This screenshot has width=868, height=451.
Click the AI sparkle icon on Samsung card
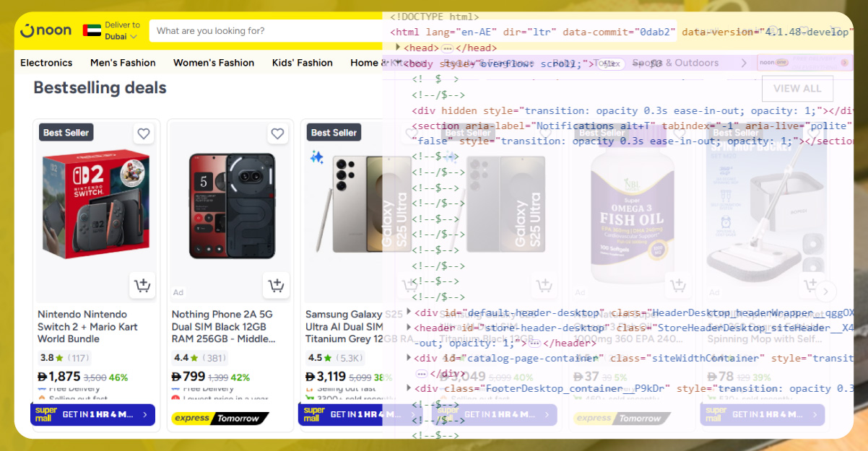[x=316, y=157]
